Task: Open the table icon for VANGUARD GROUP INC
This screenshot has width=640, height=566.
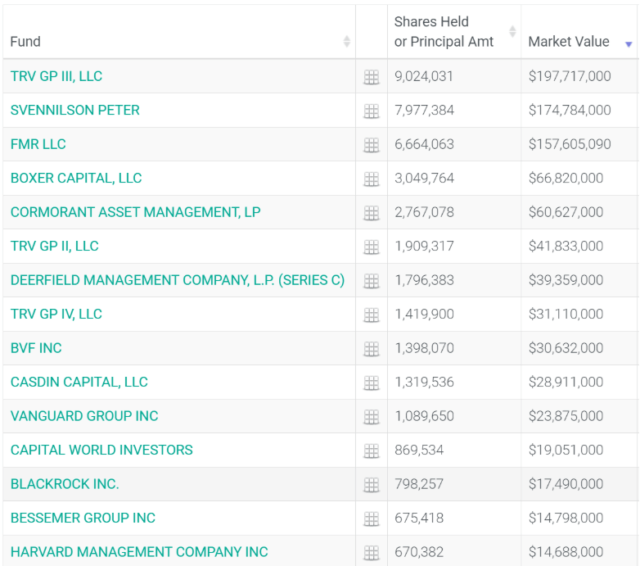Action: (371, 417)
